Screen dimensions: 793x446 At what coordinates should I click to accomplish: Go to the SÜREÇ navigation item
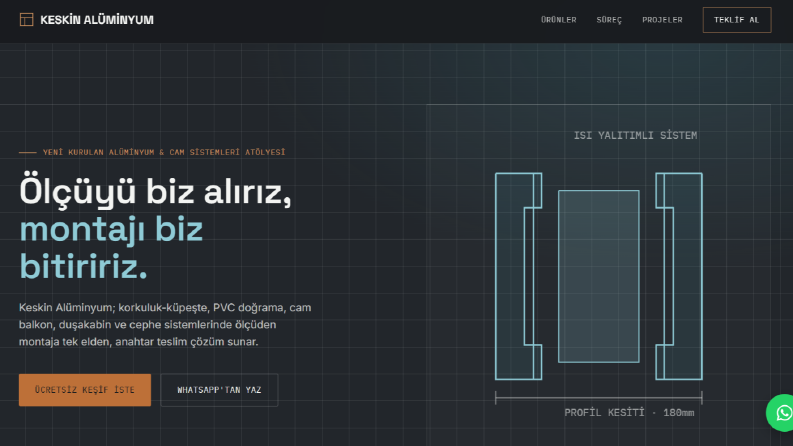click(609, 20)
